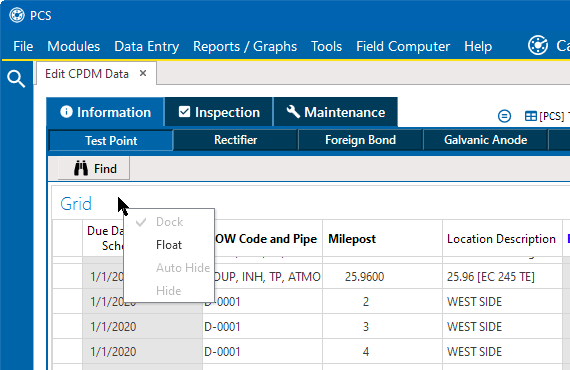The image size is (570, 370).
Task: Open the Galvanic Anode tab
Action: coord(485,140)
